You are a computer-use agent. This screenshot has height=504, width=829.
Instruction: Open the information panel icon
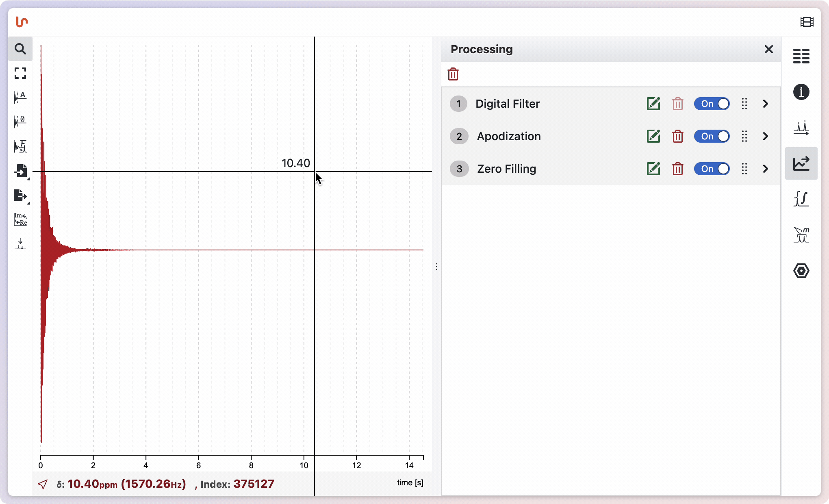pyautogui.click(x=801, y=92)
